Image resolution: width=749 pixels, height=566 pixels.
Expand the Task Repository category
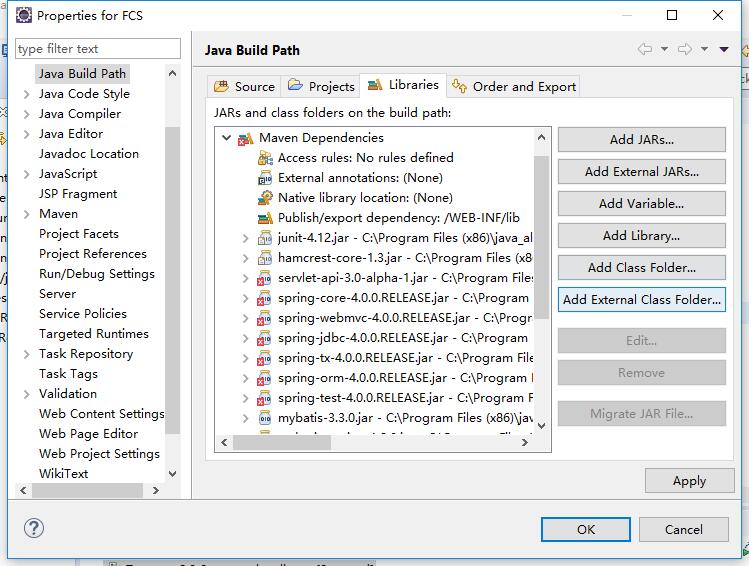(x=27, y=354)
